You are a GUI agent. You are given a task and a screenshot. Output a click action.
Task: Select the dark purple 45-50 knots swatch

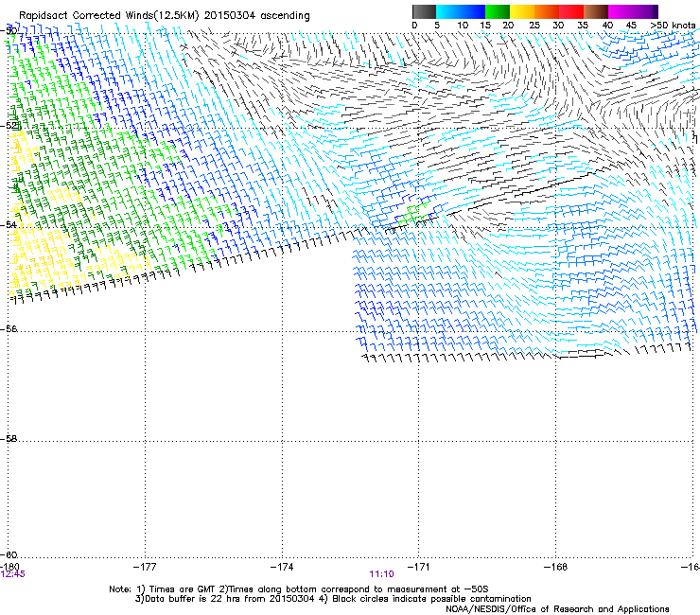click(x=645, y=11)
